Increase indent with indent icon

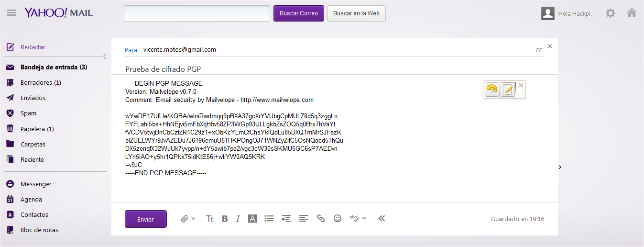[286, 218]
